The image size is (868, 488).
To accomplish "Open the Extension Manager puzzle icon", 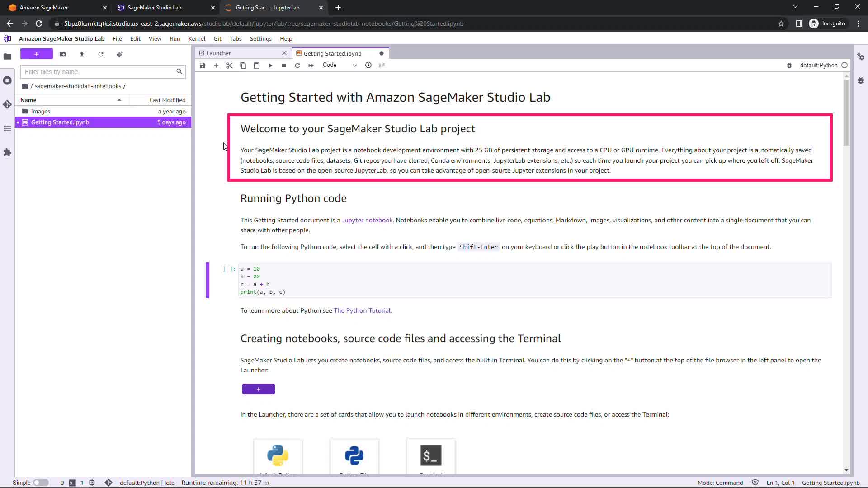I will [7, 152].
